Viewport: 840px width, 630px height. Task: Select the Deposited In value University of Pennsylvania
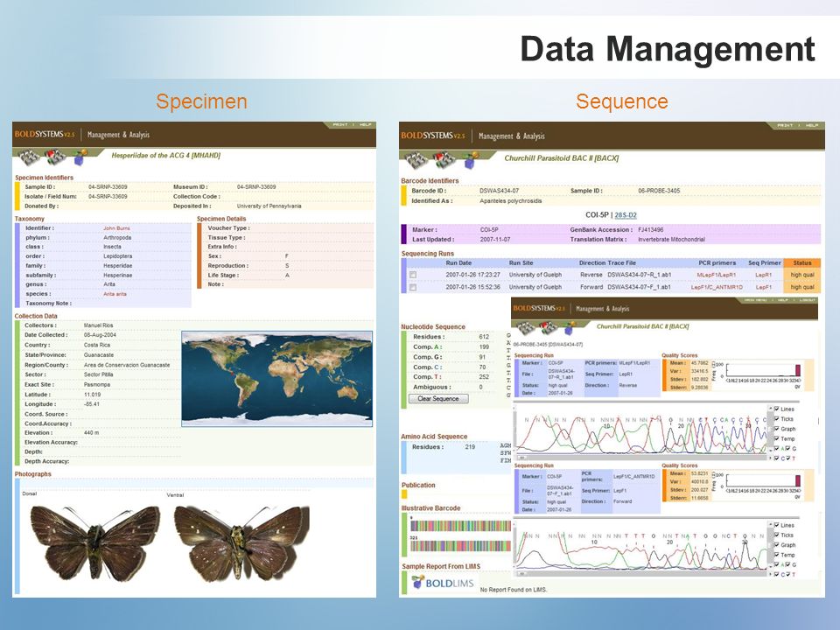269,206
